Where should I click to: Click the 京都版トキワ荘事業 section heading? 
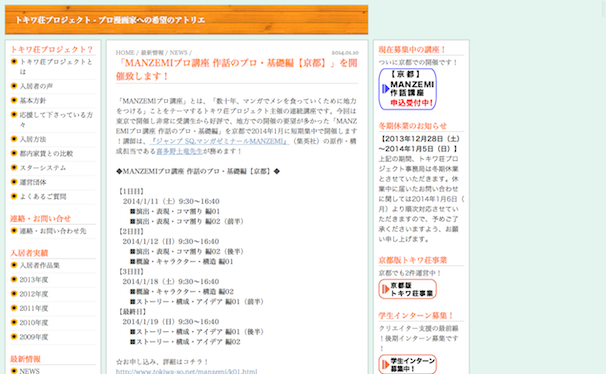412,260
